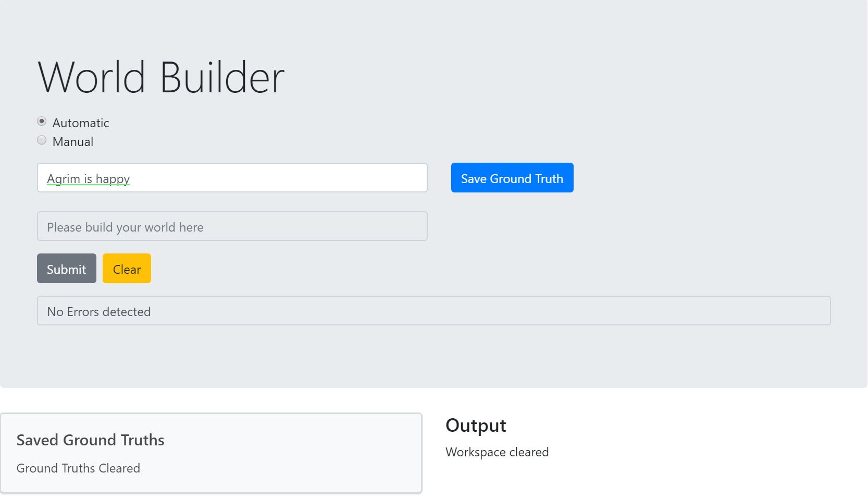This screenshot has width=868, height=497.
Task: Click the 'Ground Truths Cleared' message
Action: tap(78, 468)
